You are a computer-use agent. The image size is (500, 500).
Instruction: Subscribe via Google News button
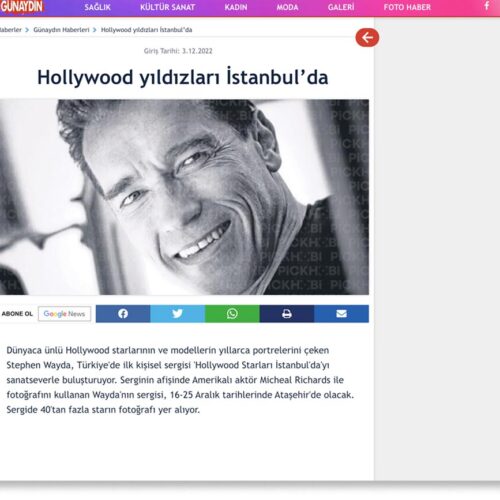click(x=64, y=314)
